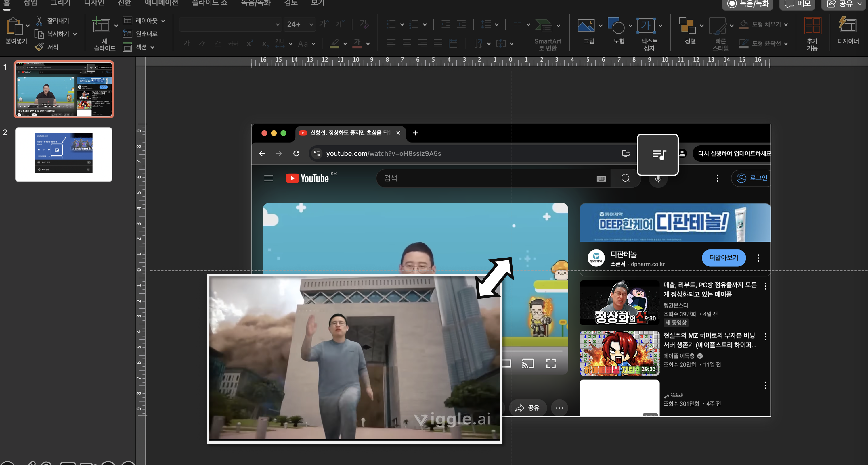Click the Cut (잘라내기) scissors icon
Image resolution: width=868 pixels, height=465 pixels.
[x=39, y=21]
